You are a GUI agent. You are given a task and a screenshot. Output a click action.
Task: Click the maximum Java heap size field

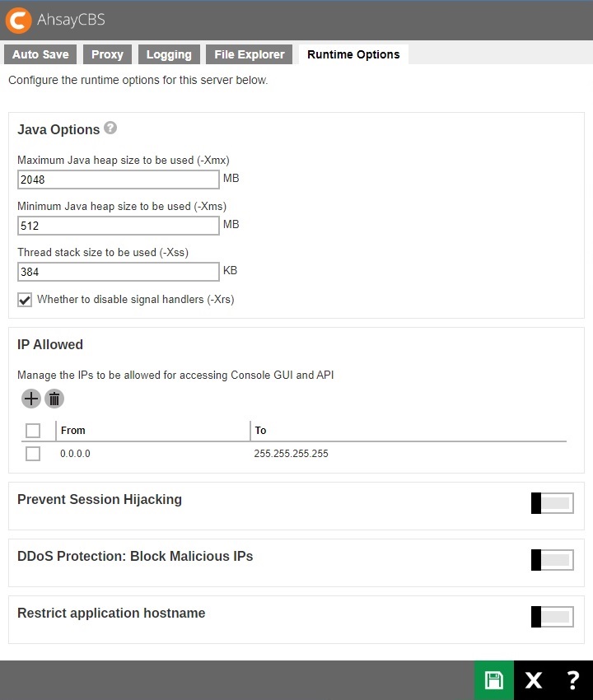pyautogui.click(x=118, y=179)
